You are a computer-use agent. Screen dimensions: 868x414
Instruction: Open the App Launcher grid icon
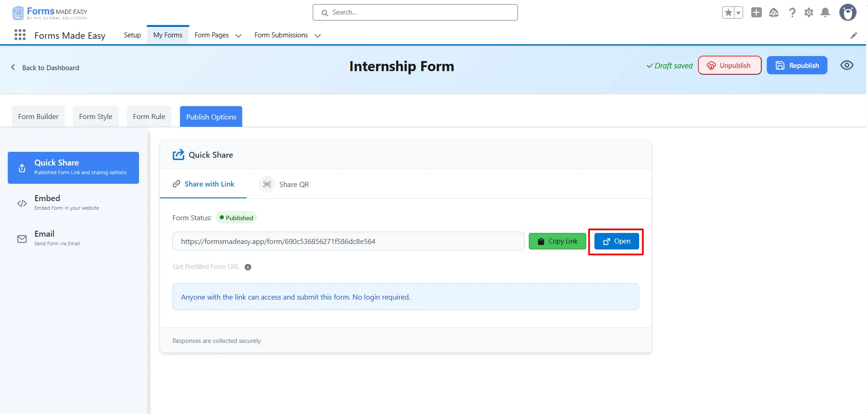[x=20, y=35]
